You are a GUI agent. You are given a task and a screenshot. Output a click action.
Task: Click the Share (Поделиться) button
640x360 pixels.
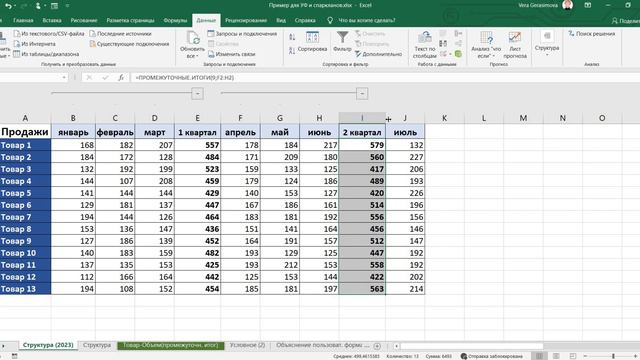pyautogui.click(x=625, y=20)
